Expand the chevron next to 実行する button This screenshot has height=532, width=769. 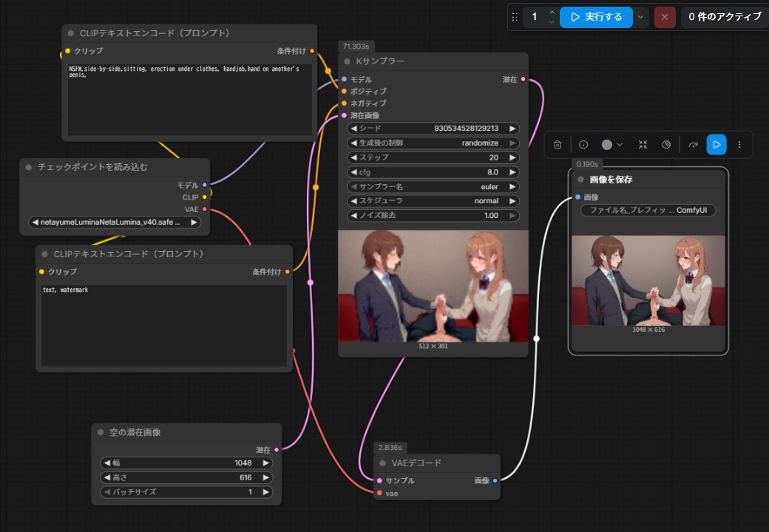pyautogui.click(x=640, y=16)
